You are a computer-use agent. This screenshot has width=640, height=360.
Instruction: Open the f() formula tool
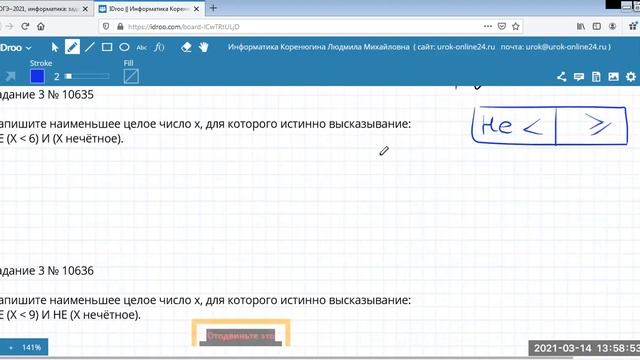[159, 47]
